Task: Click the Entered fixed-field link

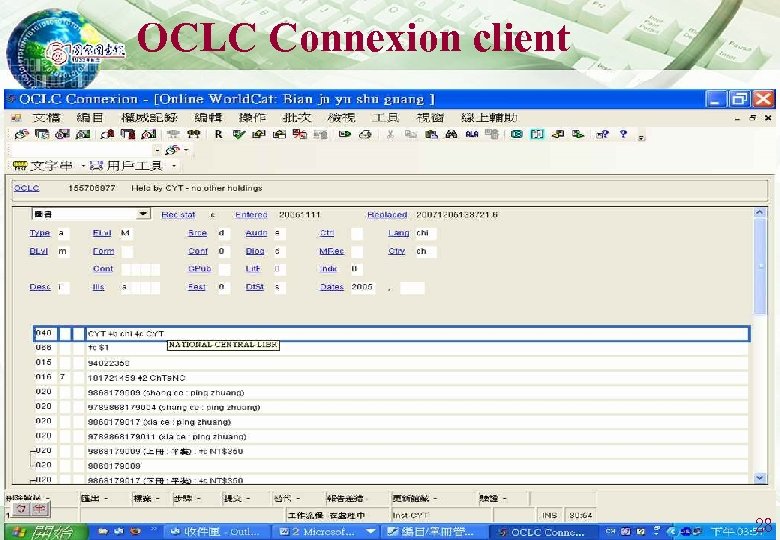Action: point(251,215)
